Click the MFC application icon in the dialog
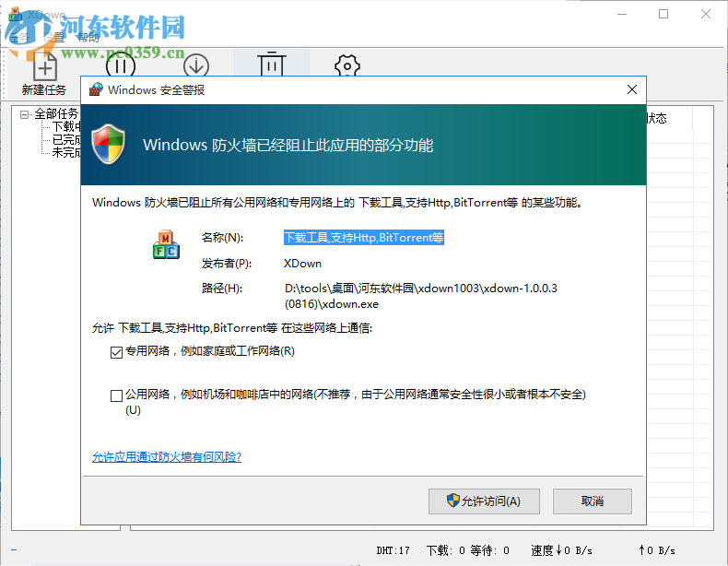The height and width of the screenshot is (566, 728). point(166,244)
